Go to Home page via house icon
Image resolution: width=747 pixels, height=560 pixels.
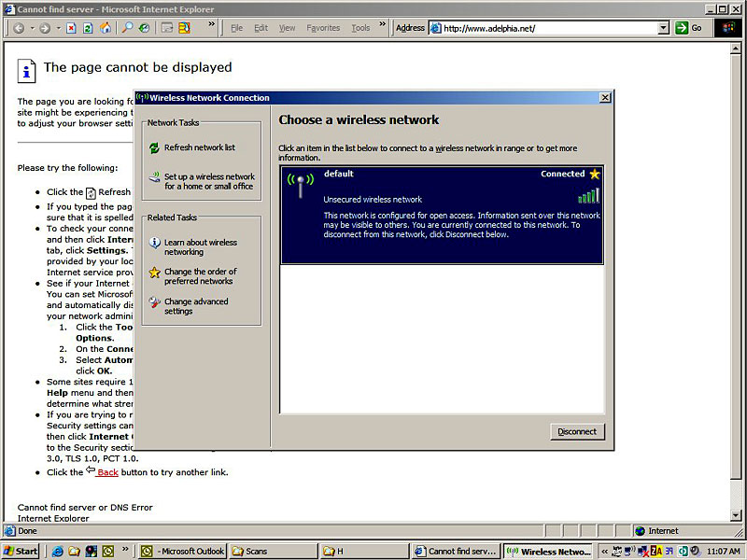[106, 28]
